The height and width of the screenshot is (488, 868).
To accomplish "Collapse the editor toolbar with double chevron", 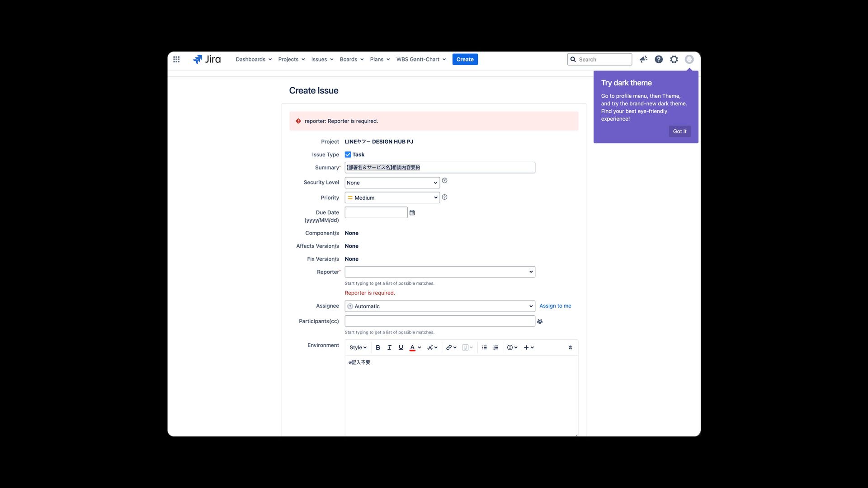I will 570,347.
